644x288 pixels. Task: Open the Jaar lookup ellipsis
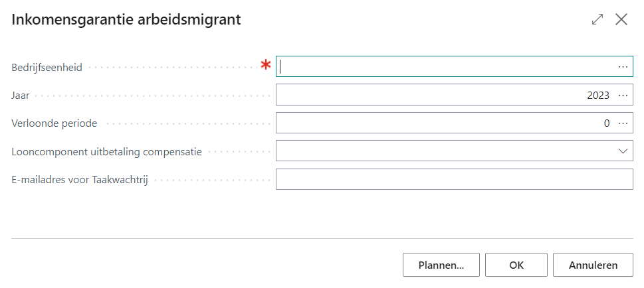(623, 95)
